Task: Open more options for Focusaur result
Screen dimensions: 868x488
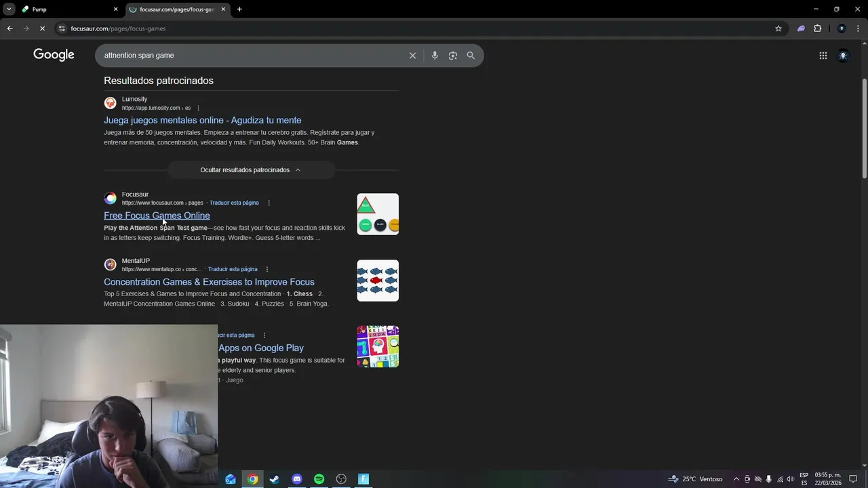Action: point(269,203)
